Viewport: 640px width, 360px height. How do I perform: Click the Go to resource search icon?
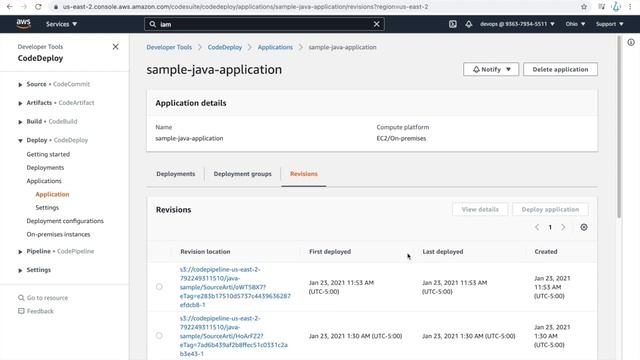tap(21, 298)
